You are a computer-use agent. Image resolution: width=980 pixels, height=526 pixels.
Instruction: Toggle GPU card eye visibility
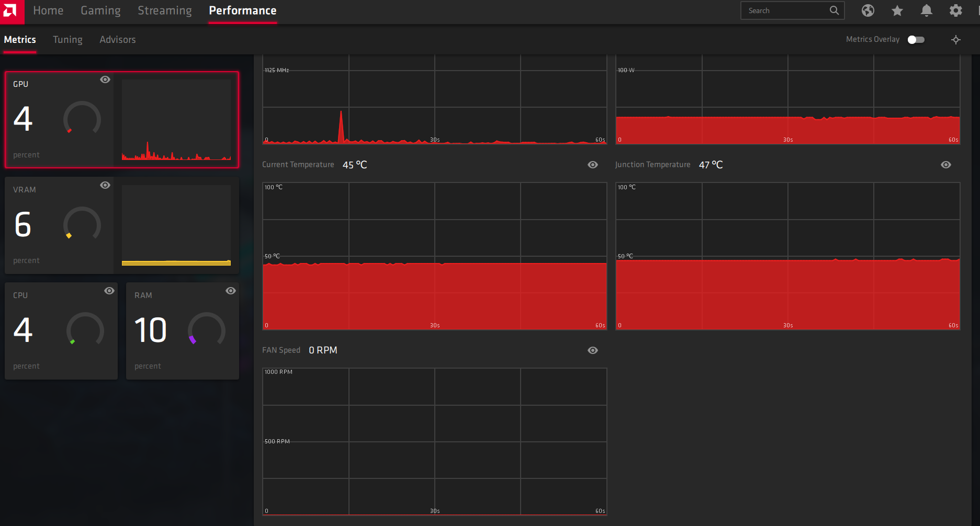[105, 79]
